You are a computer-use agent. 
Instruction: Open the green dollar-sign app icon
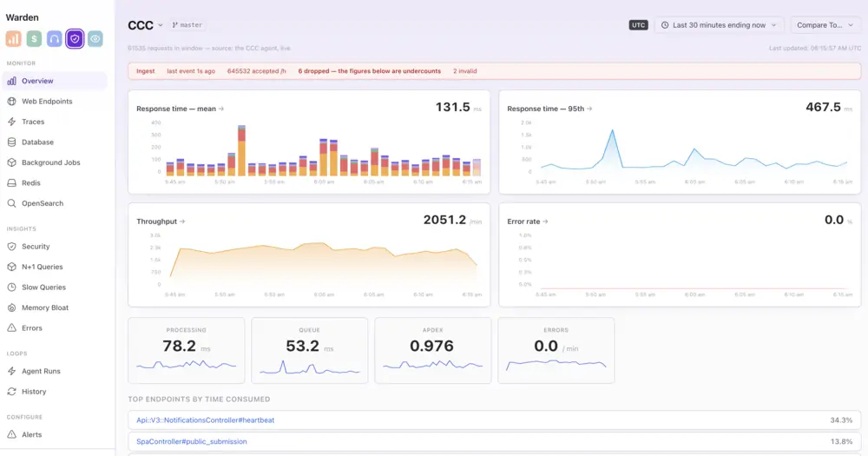(x=34, y=39)
